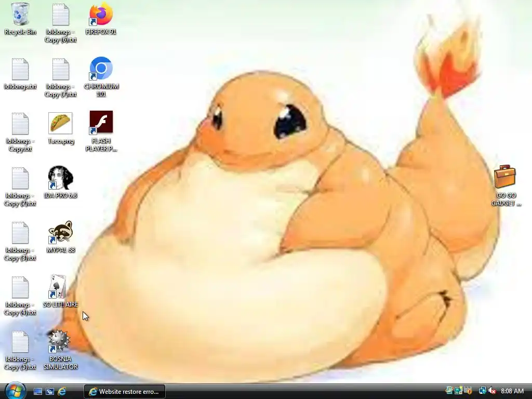Open the SO LIT!! AIRE cards shortcut
Viewport: 532px width, 399px height.
[x=60, y=291]
